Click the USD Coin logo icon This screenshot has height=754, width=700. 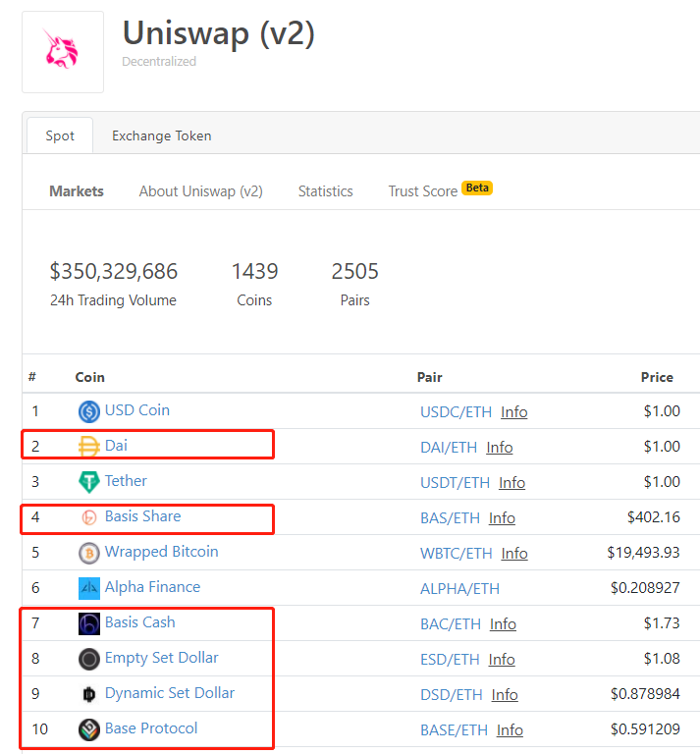point(89,411)
